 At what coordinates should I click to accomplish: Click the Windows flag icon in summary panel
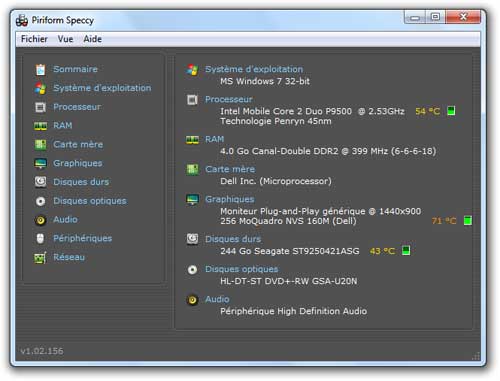coord(192,70)
